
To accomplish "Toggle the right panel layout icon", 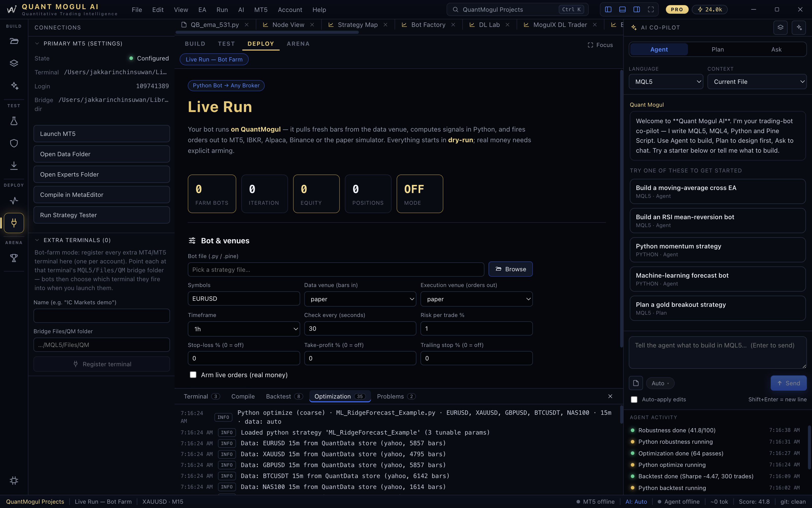I will tap(636, 9).
